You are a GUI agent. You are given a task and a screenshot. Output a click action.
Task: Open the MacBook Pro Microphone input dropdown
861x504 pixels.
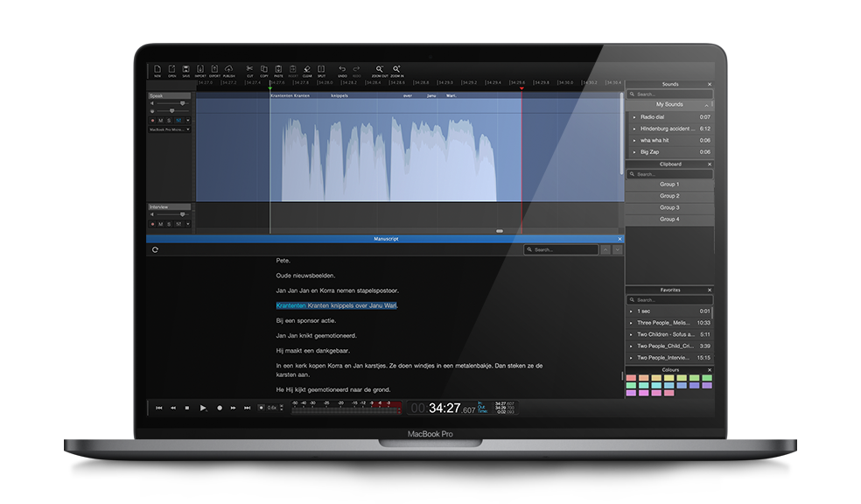pyautogui.click(x=169, y=129)
